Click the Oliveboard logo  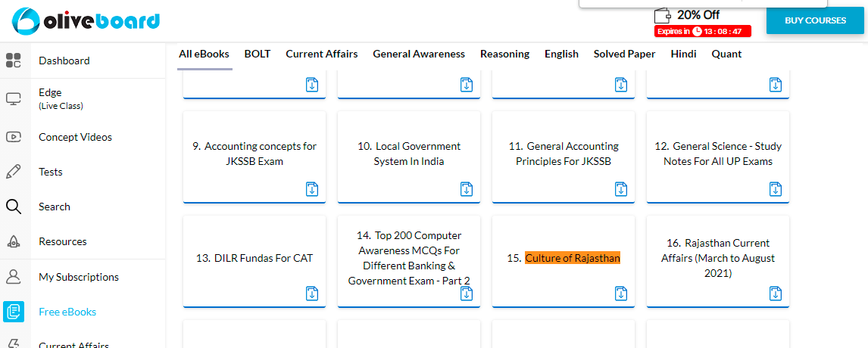tap(86, 21)
